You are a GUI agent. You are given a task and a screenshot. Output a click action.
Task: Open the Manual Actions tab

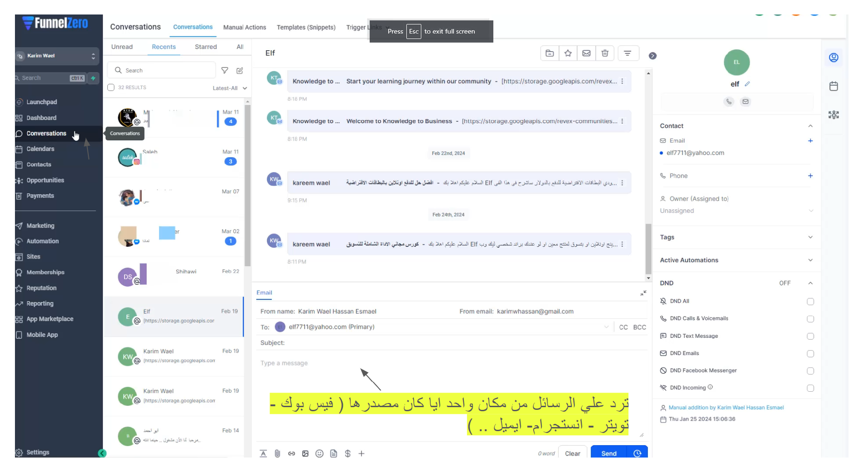coord(244,27)
